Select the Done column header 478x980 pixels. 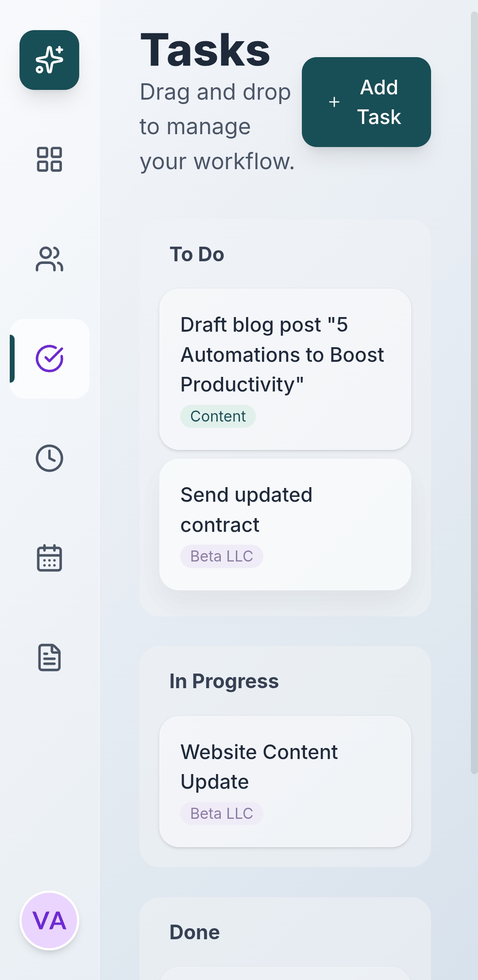click(x=195, y=932)
